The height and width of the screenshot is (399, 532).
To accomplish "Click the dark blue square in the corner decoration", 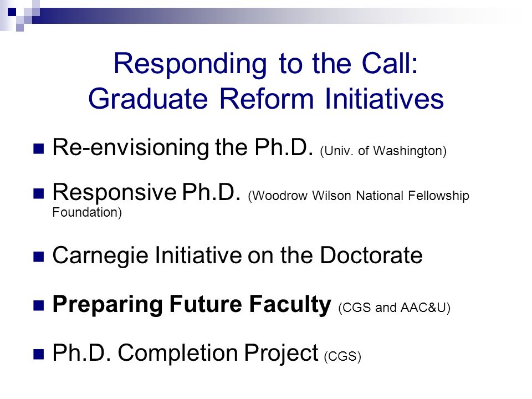I will coord(12,12).
